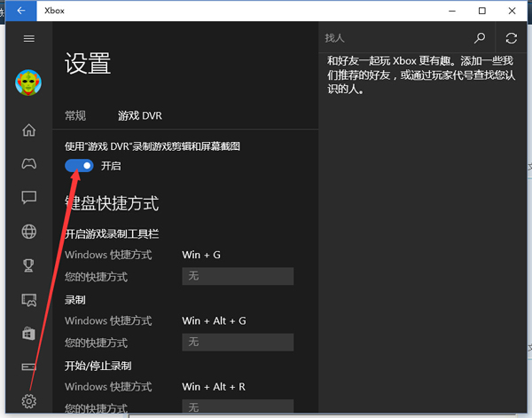
Task: Open the globe icon in sidebar
Action: (28, 232)
